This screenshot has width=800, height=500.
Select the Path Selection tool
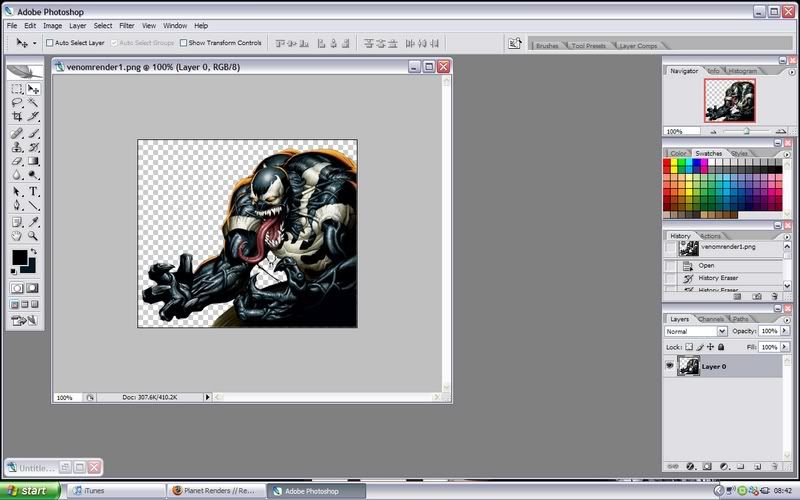17,192
